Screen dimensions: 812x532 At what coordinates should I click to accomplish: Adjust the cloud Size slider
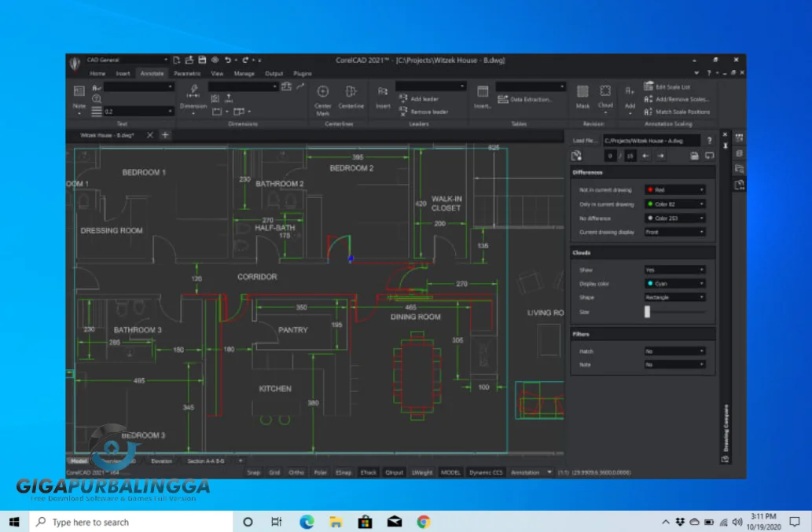click(x=648, y=311)
